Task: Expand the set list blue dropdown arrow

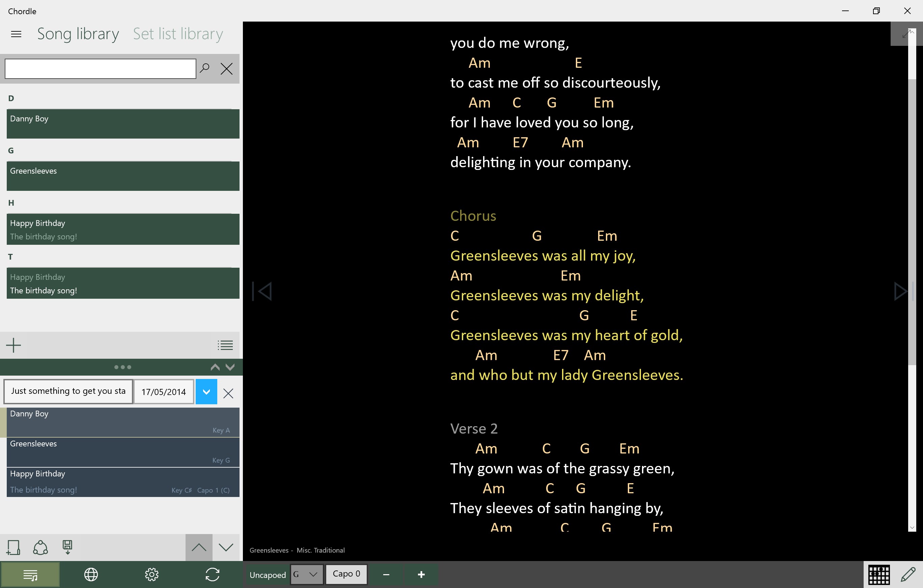Action: (206, 391)
